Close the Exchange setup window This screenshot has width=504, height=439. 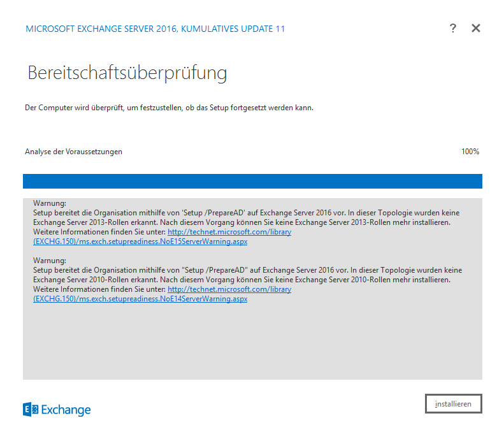476,28
